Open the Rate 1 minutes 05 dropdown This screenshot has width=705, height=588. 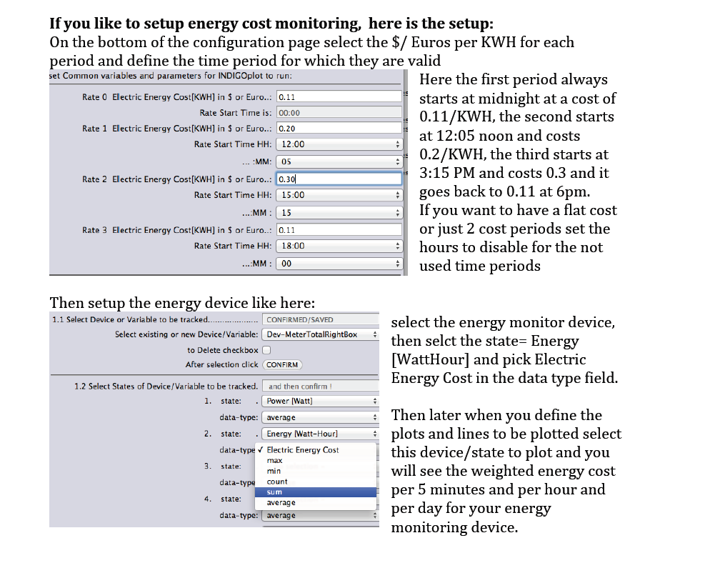[x=339, y=161]
